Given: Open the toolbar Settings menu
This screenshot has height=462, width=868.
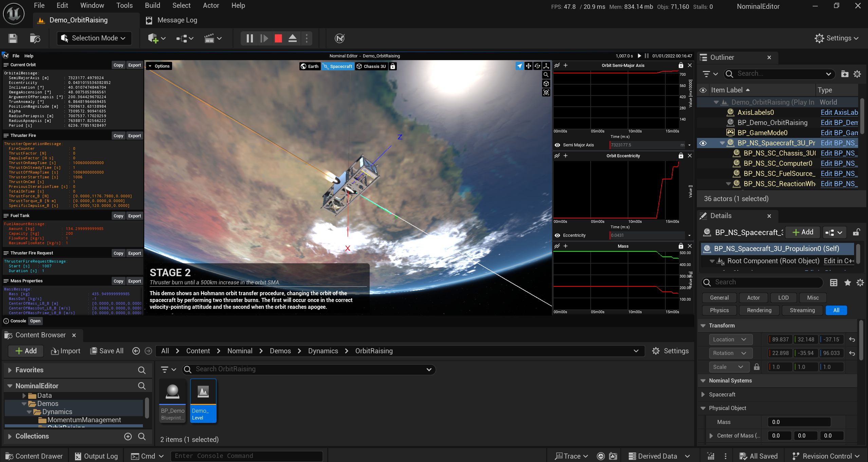Looking at the screenshot, I should 837,38.
